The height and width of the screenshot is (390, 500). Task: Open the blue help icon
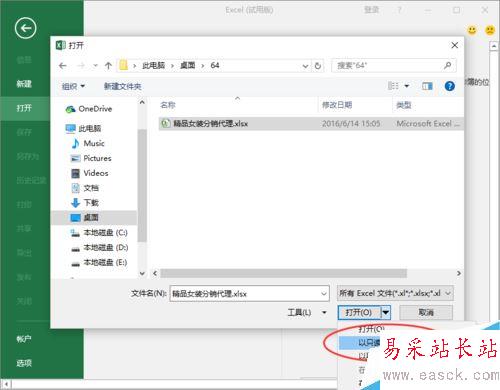click(450, 86)
